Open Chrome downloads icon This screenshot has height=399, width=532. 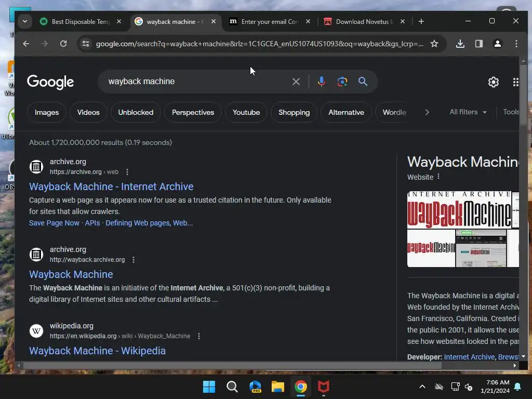pos(460,44)
